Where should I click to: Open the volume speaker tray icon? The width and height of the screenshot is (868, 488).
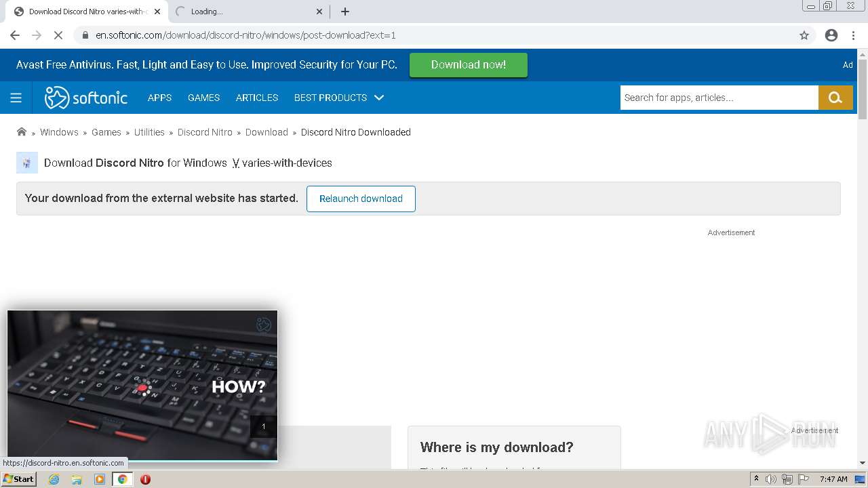pyautogui.click(x=771, y=479)
